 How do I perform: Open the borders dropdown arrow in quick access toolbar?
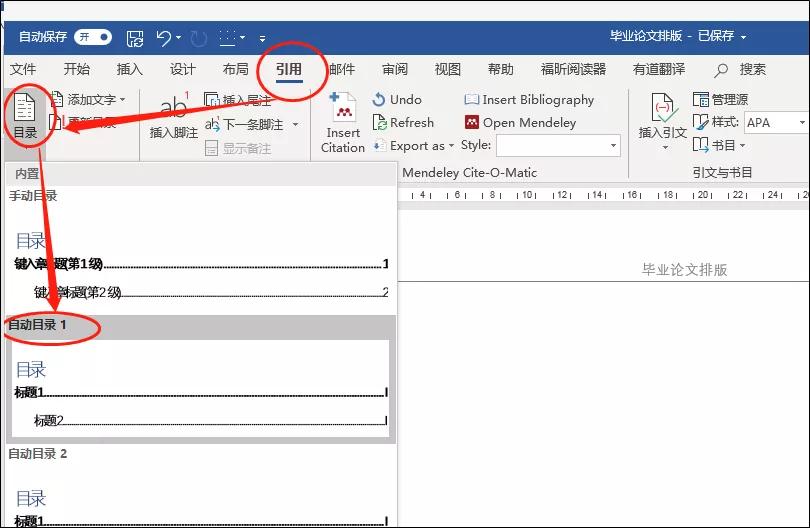click(x=242, y=38)
